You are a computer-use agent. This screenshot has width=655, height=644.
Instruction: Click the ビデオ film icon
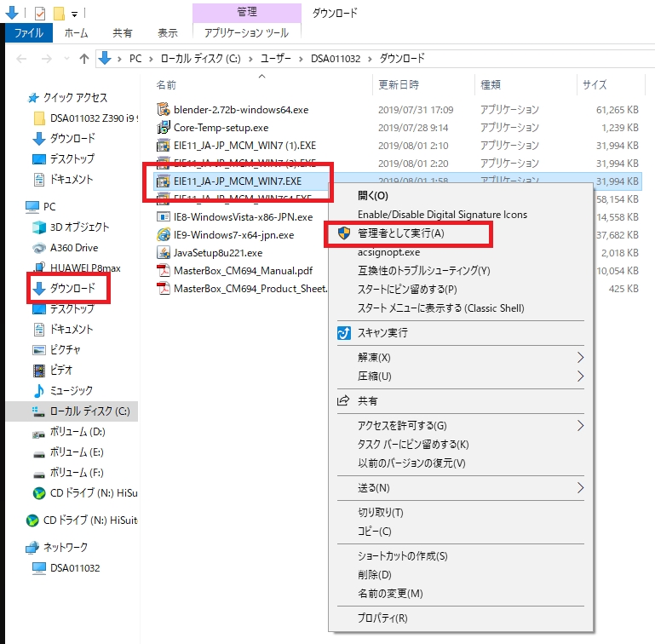click(x=39, y=371)
